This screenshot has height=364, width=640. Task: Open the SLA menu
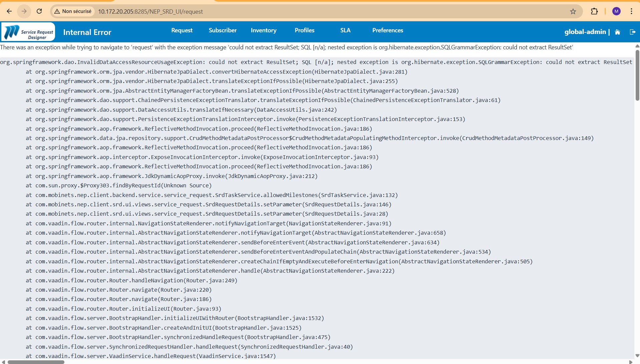click(345, 30)
